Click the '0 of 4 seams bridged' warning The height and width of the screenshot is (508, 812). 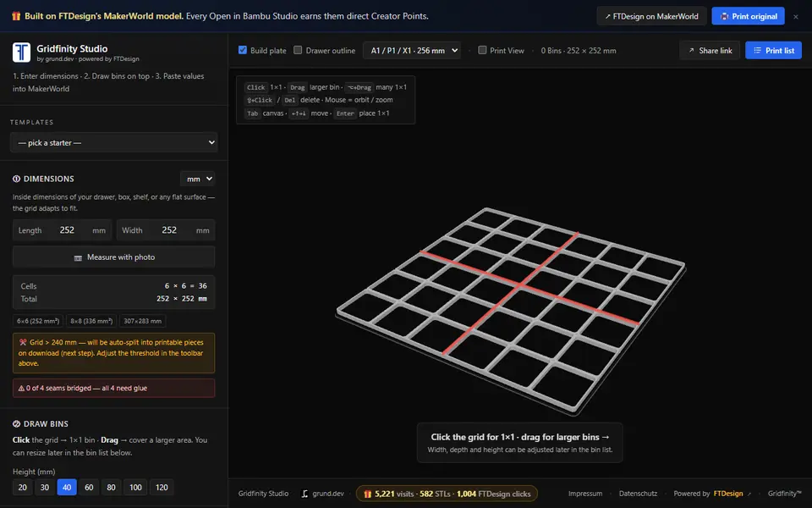pyautogui.click(x=114, y=388)
